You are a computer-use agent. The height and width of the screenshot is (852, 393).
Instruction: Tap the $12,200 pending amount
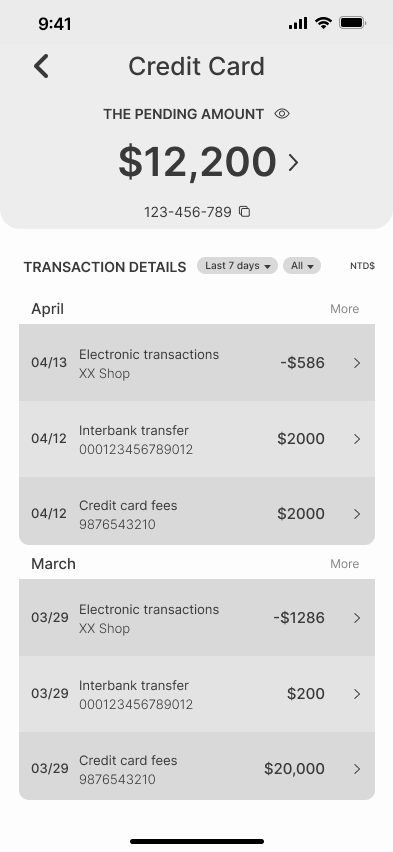click(x=197, y=162)
